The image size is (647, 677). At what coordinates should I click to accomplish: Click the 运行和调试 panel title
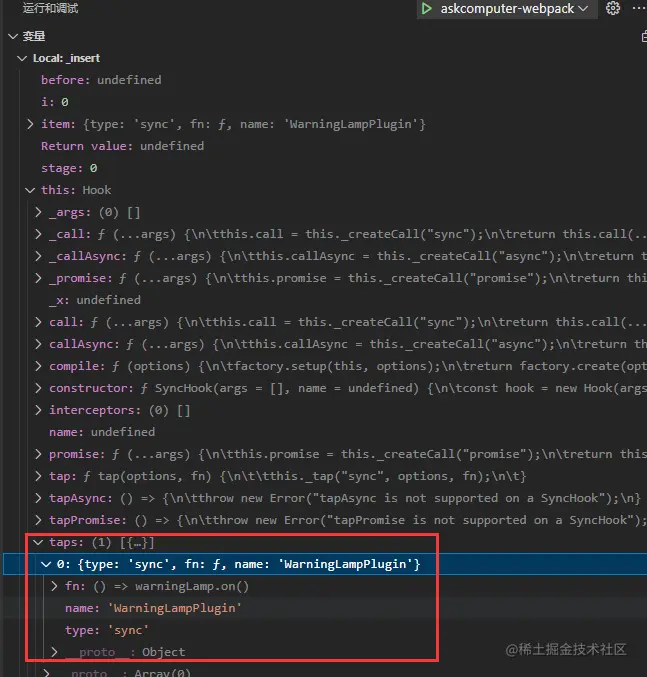(50, 8)
